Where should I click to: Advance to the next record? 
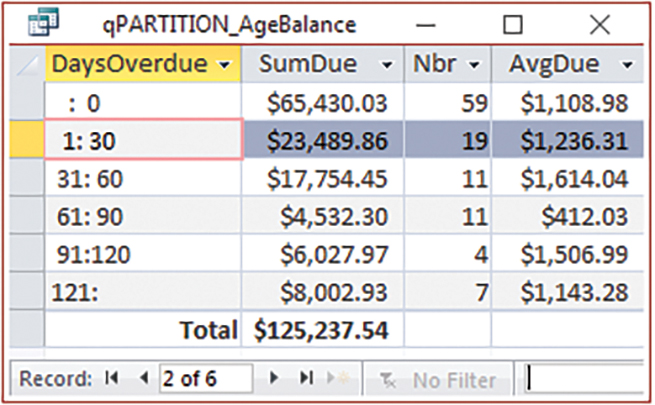point(273,380)
